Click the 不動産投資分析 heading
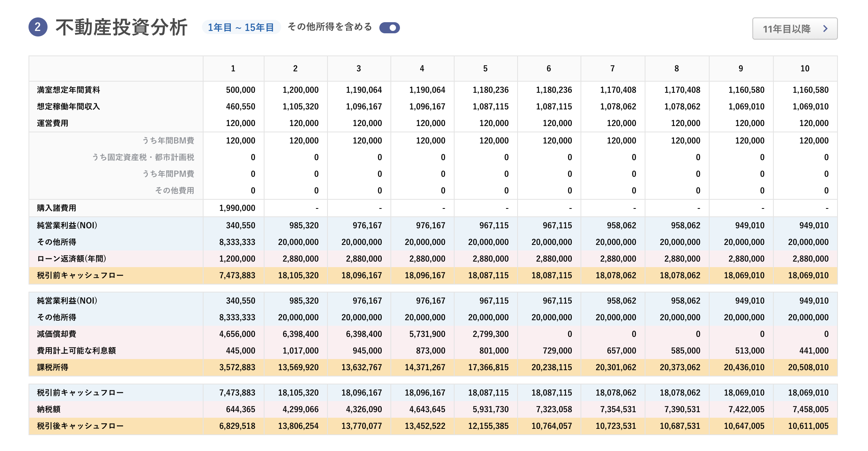Screen dimensions: 868x451 coord(121,27)
